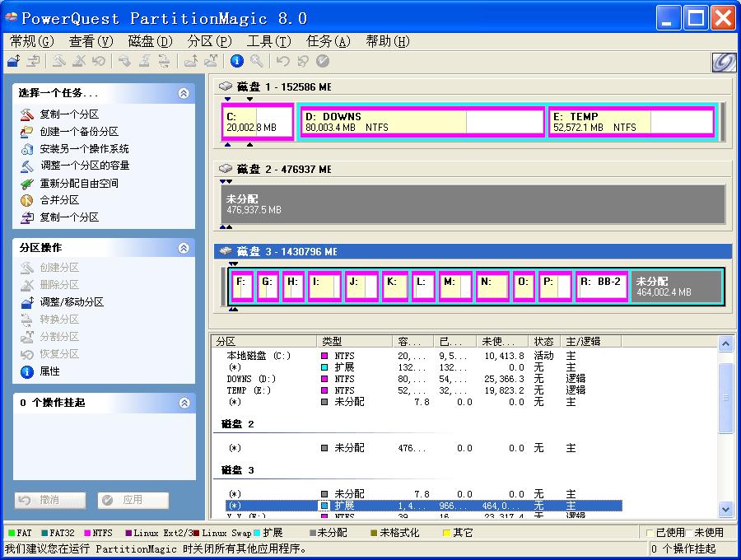Click the apply changes checkmark toolbar icon
Image resolution: width=741 pixels, height=560 pixels.
coord(323,61)
